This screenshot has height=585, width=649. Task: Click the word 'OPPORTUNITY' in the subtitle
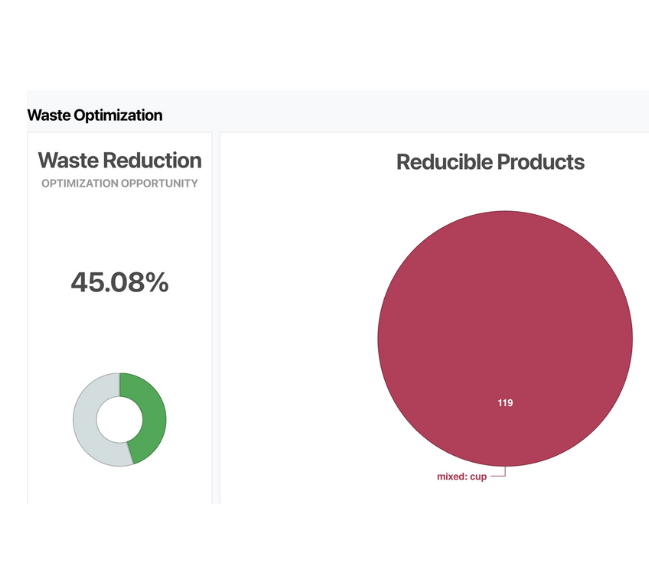coord(159,184)
